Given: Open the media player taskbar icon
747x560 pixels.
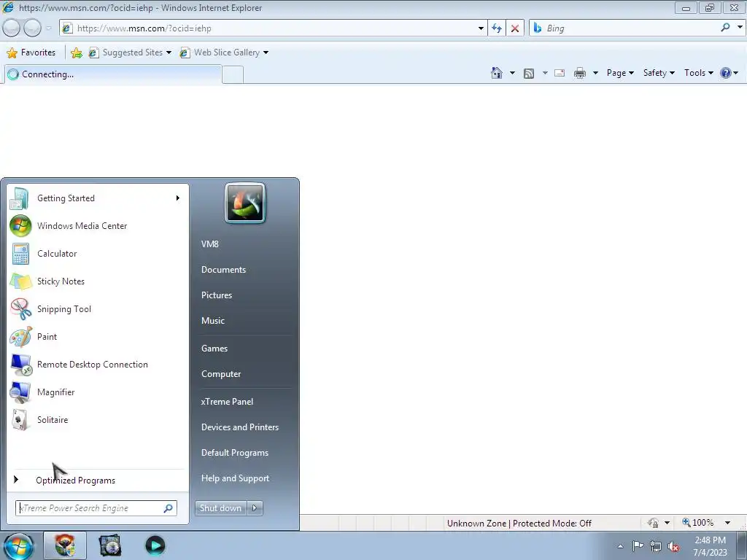Looking at the screenshot, I should pos(155,545).
